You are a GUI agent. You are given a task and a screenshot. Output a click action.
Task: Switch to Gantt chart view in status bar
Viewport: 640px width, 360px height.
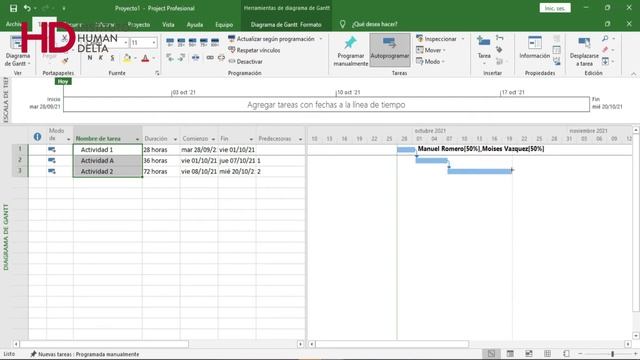491,353
